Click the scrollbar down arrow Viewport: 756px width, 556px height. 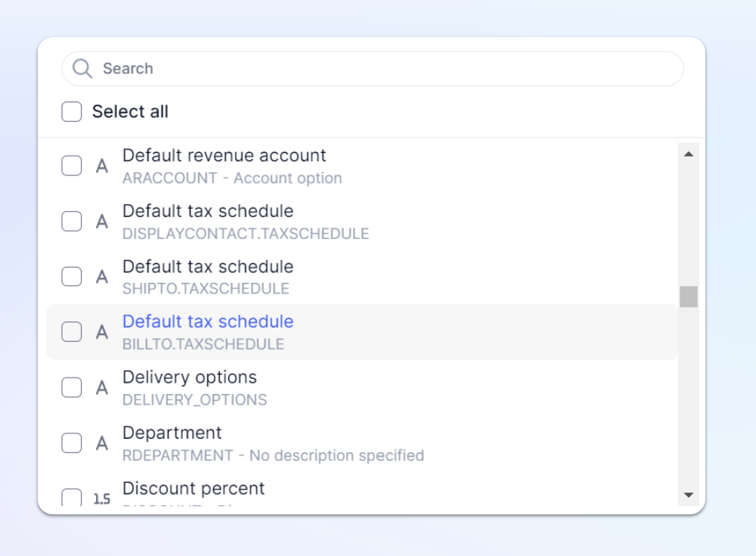689,495
